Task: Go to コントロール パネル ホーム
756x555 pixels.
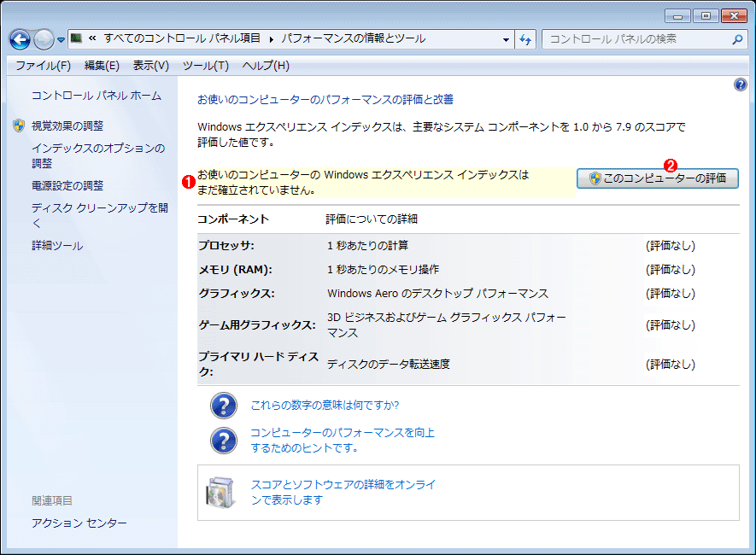Action: pos(97,96)
